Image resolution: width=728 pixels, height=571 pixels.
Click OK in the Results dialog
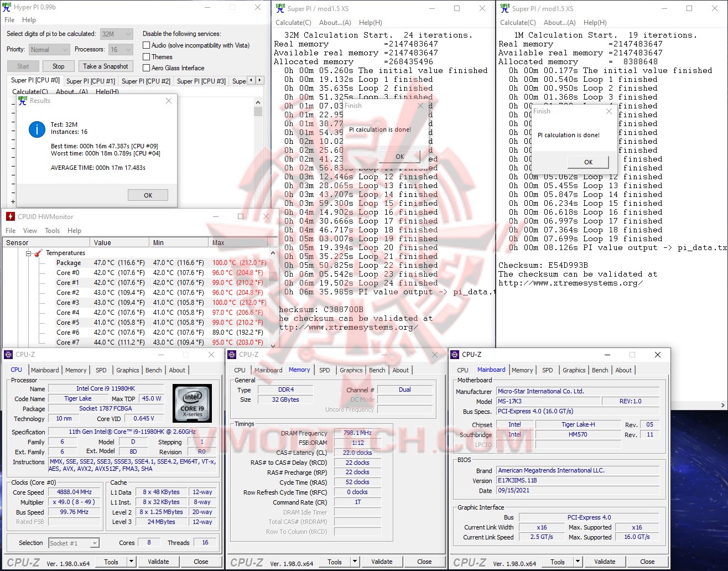(x=148, y=195)
